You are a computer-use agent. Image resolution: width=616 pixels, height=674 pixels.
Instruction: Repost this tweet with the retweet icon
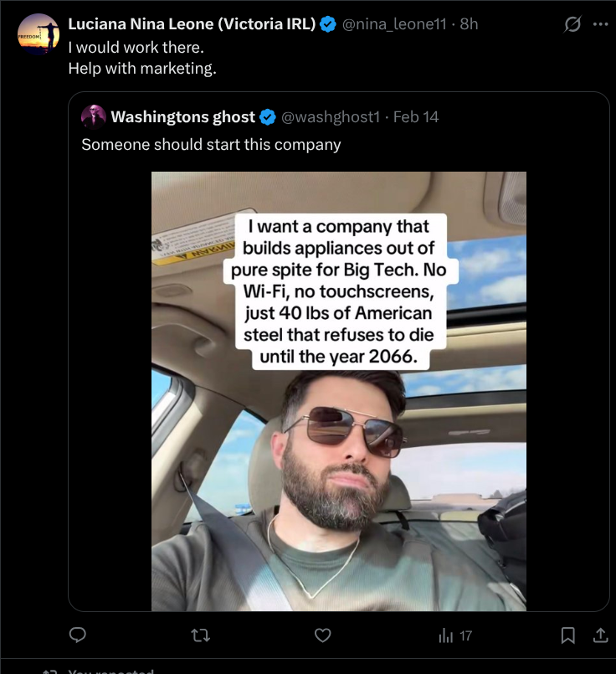coord(201,635)
